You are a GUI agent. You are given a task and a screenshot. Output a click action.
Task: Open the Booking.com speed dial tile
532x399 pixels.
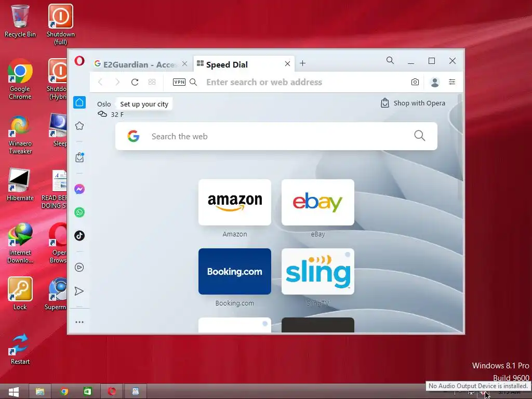(x=235, y=271)
